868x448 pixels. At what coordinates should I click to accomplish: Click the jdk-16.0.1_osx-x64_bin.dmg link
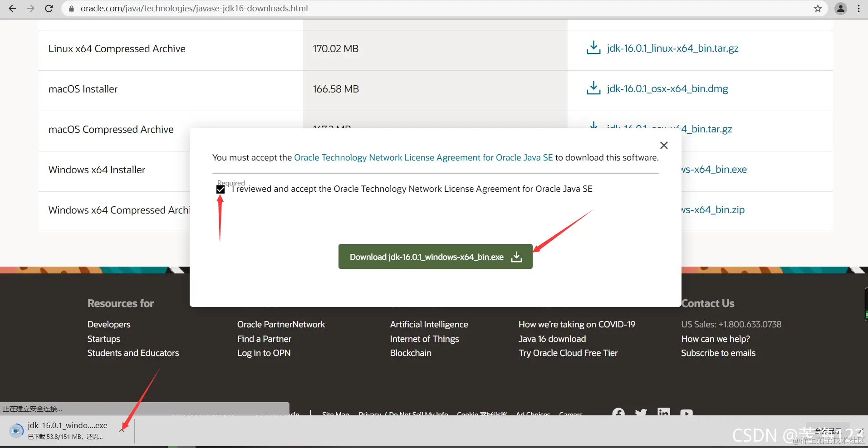pos(667,88)
